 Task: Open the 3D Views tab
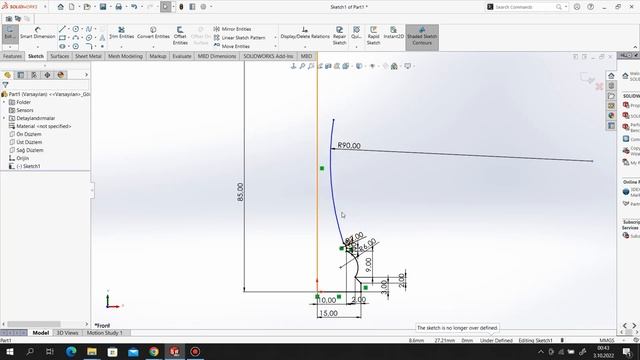[67, 333]
